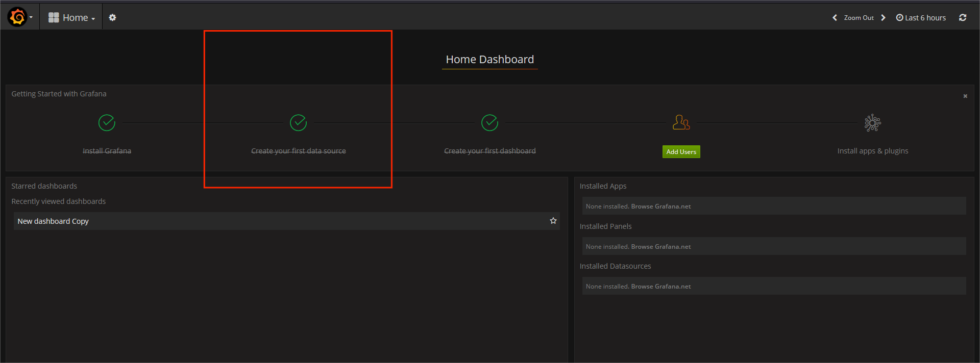Open the Last 6 hours time picker
Image resolution: width=980 pixels, height=363 pixels.
pos(921,18)
